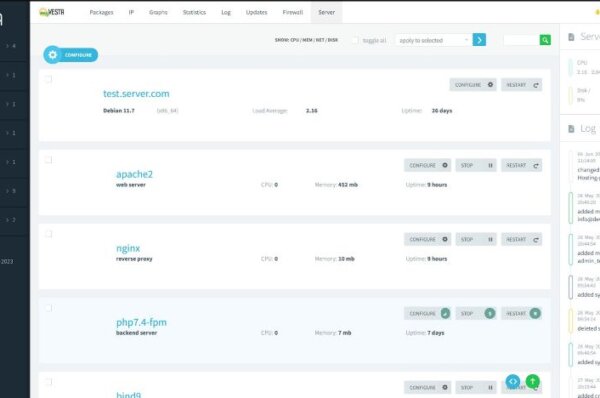Screen dimensions: 600x398
Task: Click the blue code floating button
Action: [513, 381]
